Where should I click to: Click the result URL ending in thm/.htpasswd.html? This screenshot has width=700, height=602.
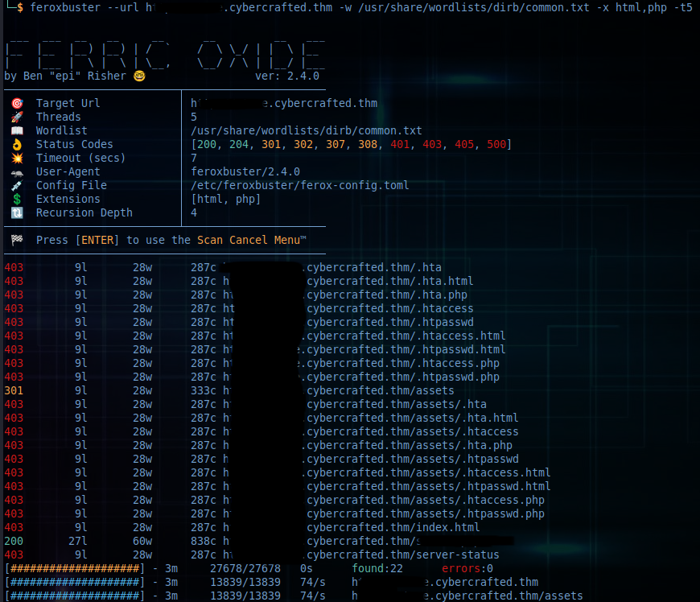pyautogui.click(x=364, y=349)
